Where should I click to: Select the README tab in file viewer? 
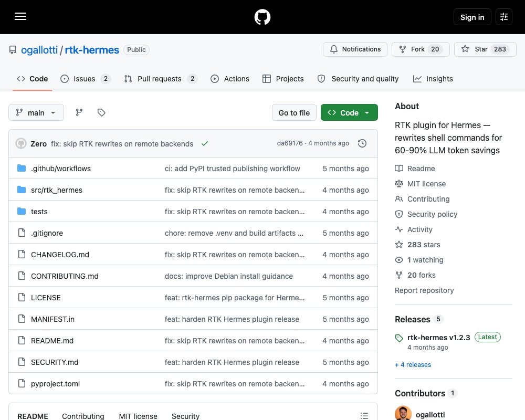(x=33, y=416)
